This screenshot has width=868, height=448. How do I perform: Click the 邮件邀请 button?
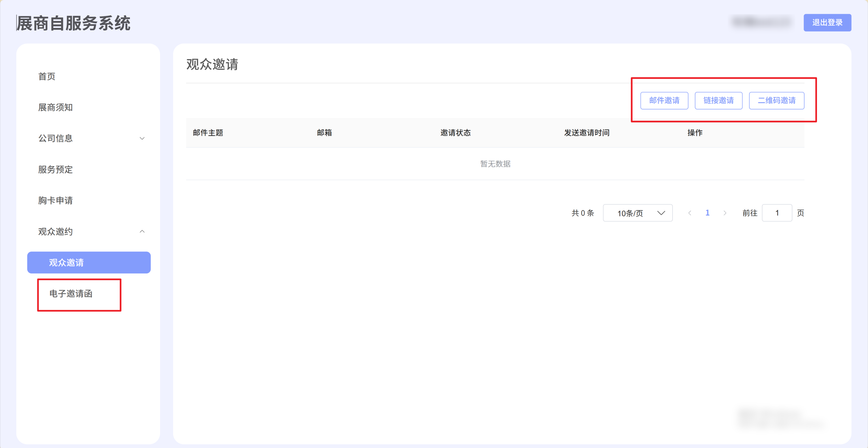(664, 100)
